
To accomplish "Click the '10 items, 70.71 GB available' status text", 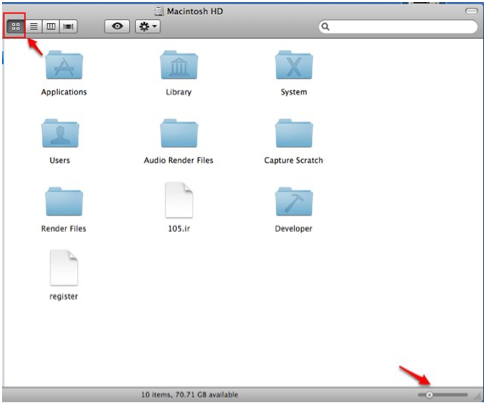I will [x=190, y=395].
